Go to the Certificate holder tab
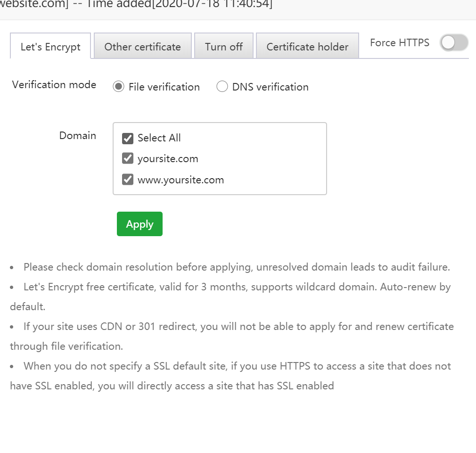This screenshot has width=476, height=453. (x=307, y=47)
